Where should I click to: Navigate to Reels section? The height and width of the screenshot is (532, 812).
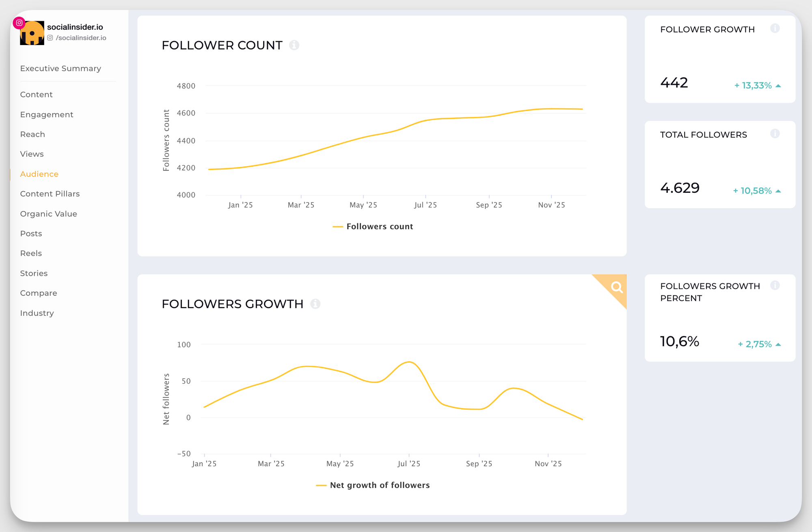click(x=31, y=253)
